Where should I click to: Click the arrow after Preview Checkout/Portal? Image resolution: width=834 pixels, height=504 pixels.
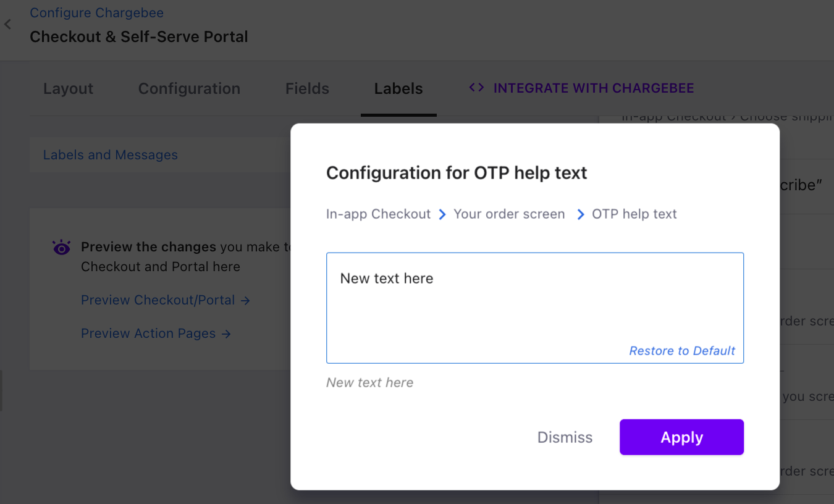point(245,301)
